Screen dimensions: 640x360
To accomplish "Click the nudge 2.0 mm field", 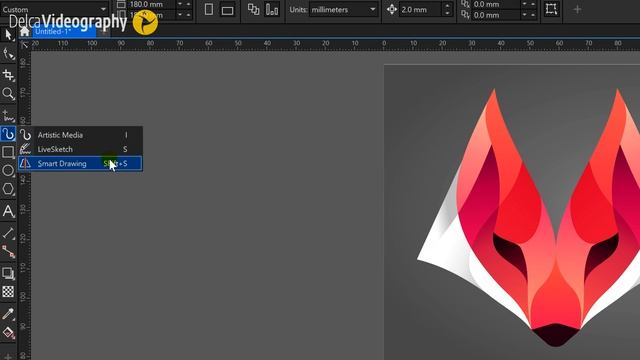I will pos(421,9).
